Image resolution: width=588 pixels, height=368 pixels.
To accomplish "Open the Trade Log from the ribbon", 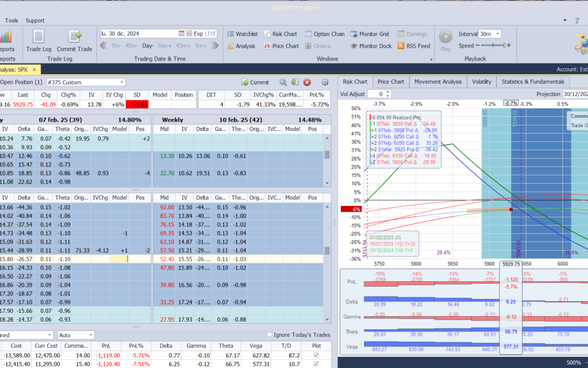I will click(39, 40).
